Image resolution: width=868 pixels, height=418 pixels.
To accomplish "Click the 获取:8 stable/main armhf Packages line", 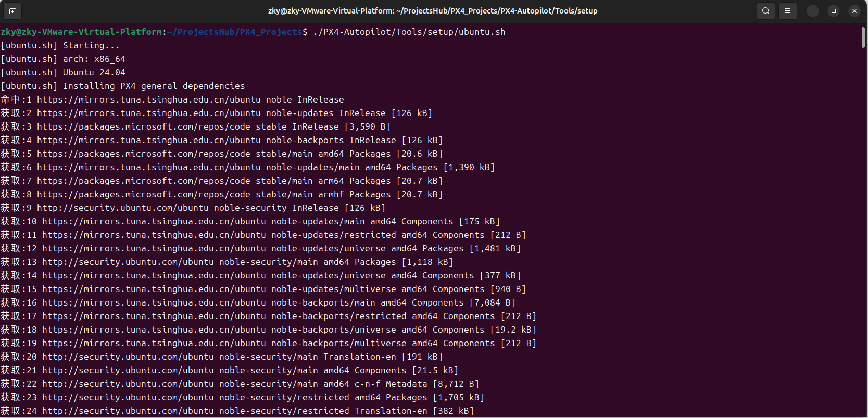I will click(222, 194).
